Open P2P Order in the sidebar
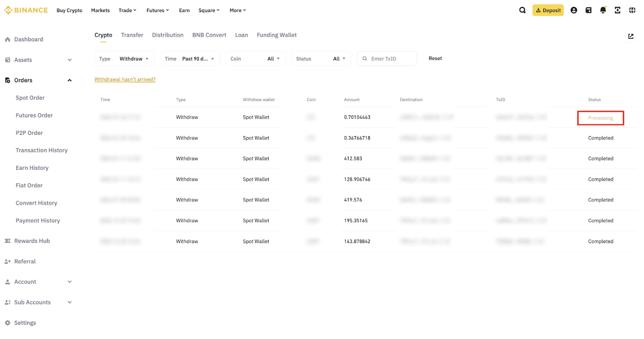The image size is (644, 339). (x=29, y=133)
